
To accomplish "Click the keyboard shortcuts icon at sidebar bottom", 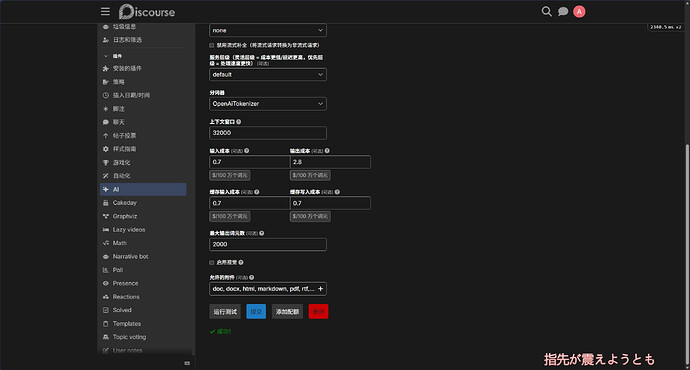I will click(x=187, y=363).
